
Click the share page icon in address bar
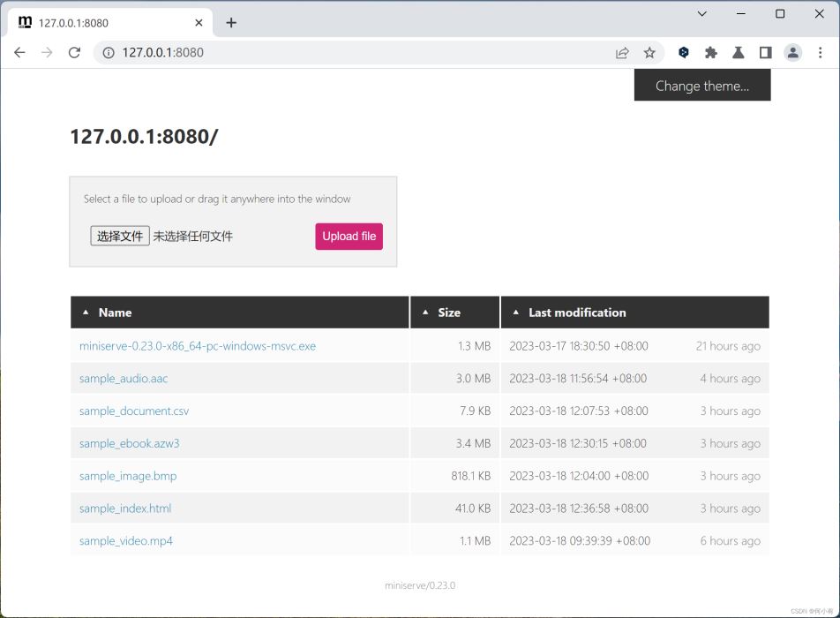click(622, 52)
